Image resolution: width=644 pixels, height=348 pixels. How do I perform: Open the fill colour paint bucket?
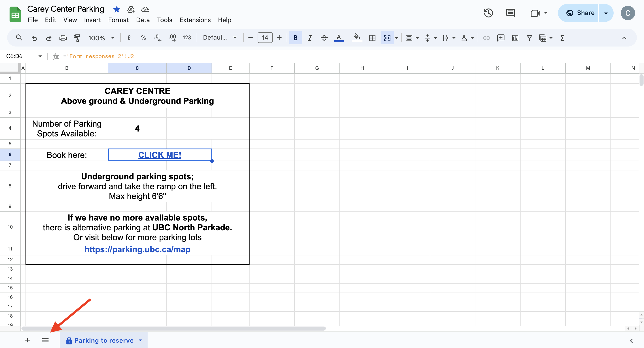[x=357, y=38]
